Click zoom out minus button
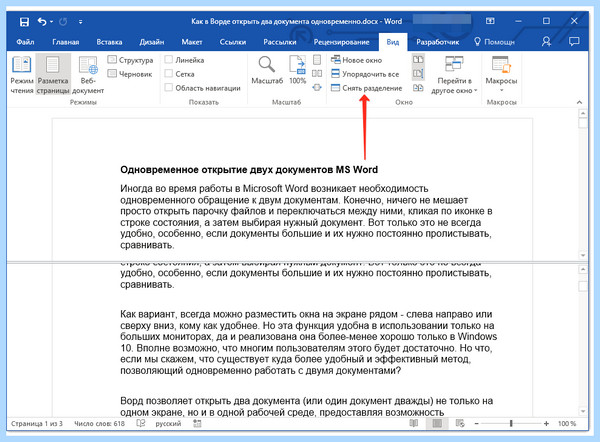This screenshot has height=442, width=600. click(x=476, y=424)
